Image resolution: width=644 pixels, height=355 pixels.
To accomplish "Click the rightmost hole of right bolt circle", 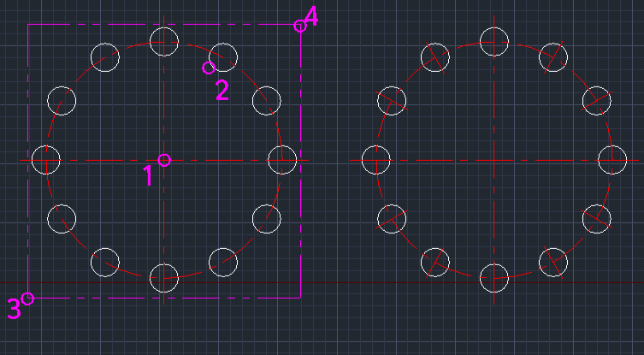I will [x=612, y=159].
